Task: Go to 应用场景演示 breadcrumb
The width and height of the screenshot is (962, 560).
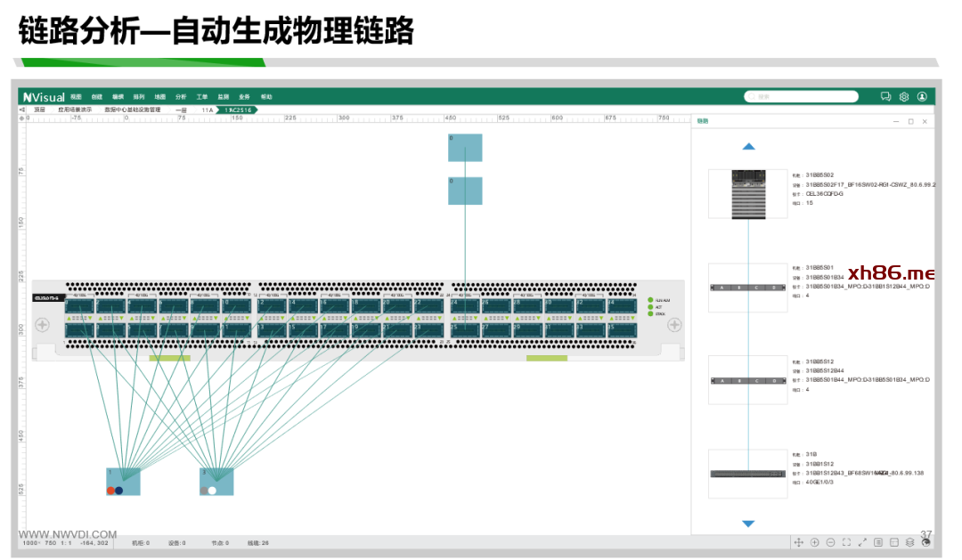Action: (75, 110)
